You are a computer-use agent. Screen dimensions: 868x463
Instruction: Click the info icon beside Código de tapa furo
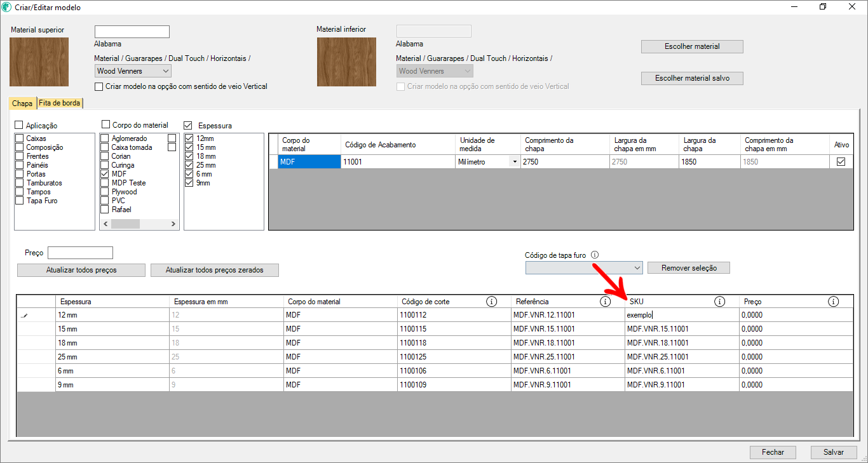tap(595, 255)
